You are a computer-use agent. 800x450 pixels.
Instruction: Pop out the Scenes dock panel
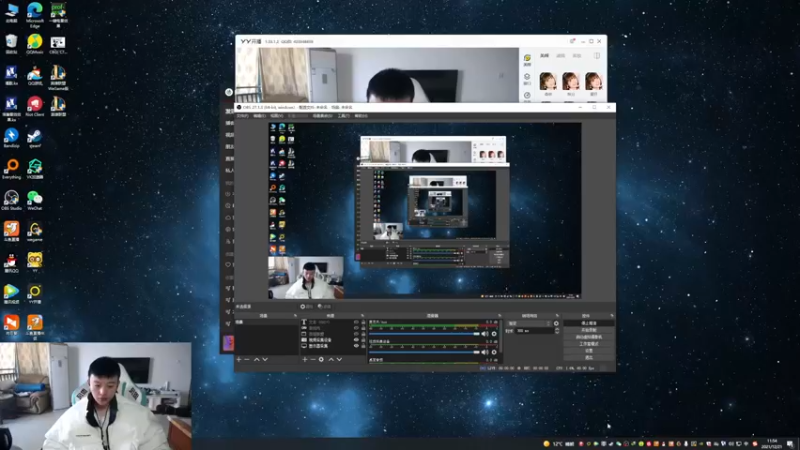295,316
